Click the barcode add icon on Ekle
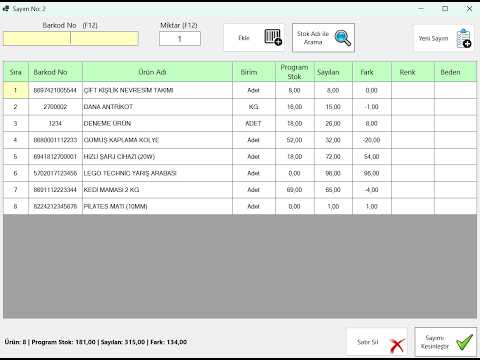 click(x=273, y=37)
